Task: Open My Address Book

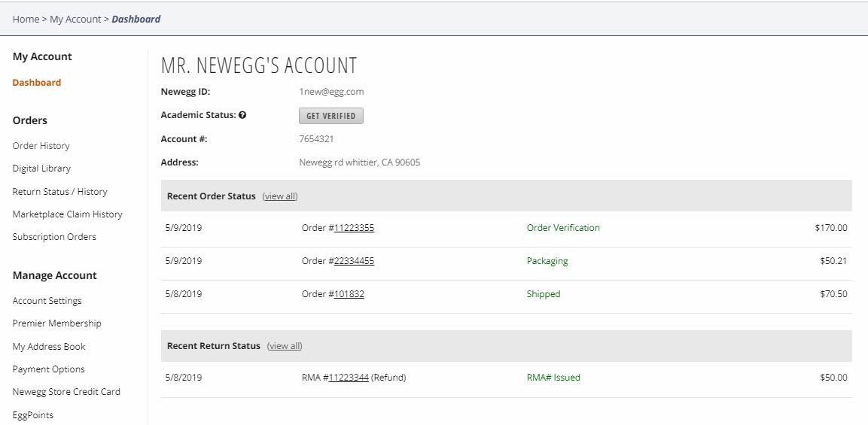Action: coord(49,347)
